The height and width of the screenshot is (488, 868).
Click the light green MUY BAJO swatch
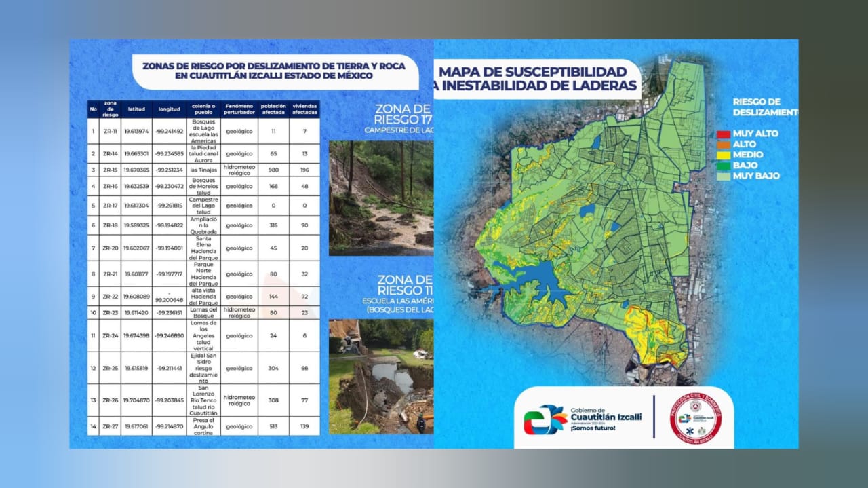pos(724,176)
